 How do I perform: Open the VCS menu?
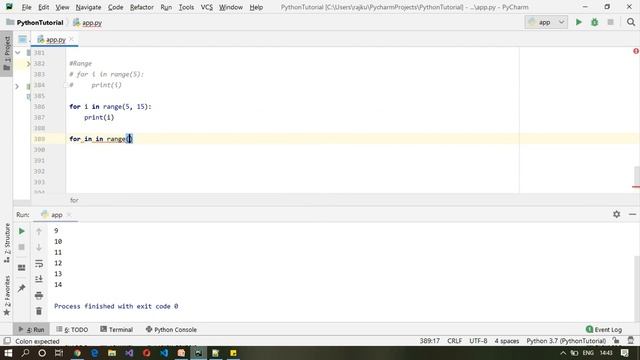[207, 7]
